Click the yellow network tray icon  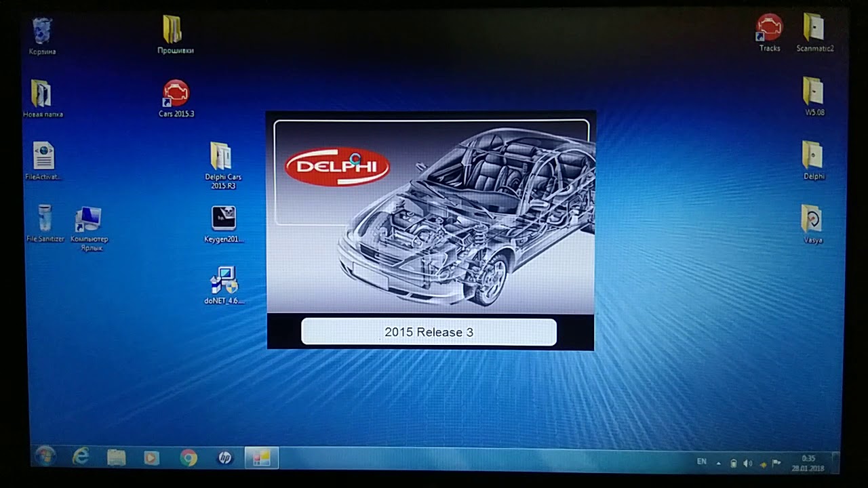click(x=763, y=464)
